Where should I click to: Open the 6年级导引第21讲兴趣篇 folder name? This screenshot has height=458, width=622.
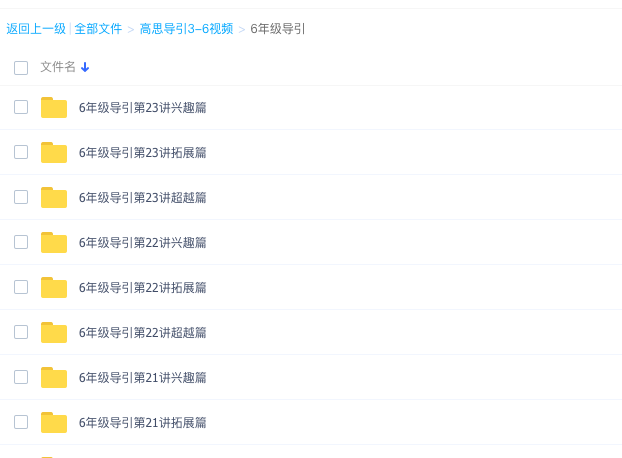(142, 378)
